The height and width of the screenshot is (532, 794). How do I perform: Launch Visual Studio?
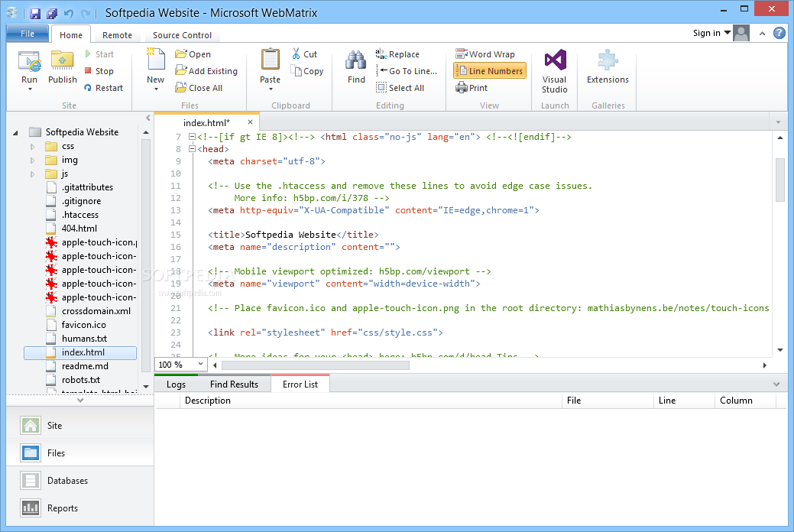[555, 71]
